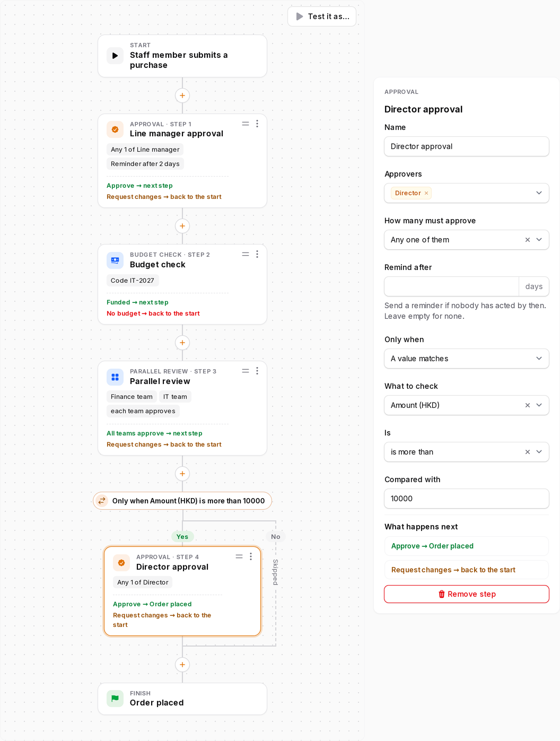Click the Remove step button

pyautogui.click(x=467, y=594)
